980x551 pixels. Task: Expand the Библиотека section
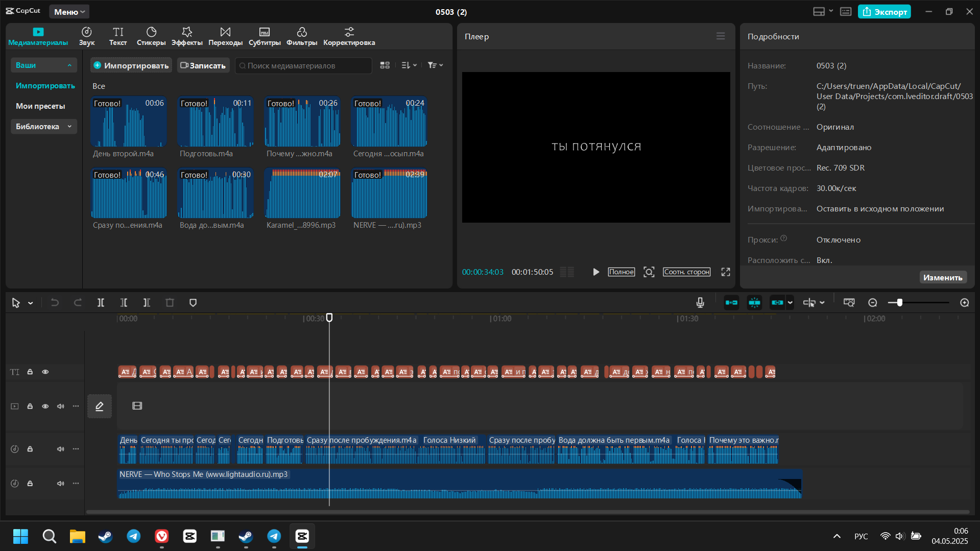pyautogui.click(x=43, y=127)
